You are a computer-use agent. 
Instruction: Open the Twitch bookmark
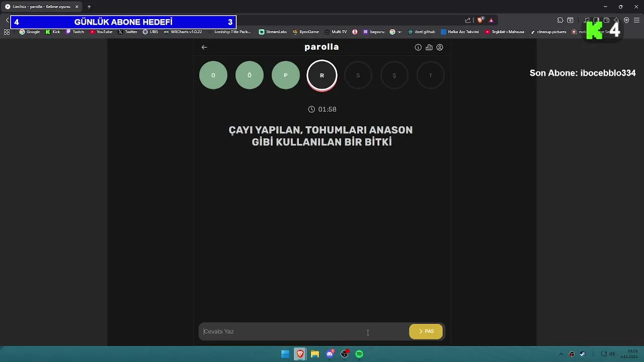click(75, 32)
